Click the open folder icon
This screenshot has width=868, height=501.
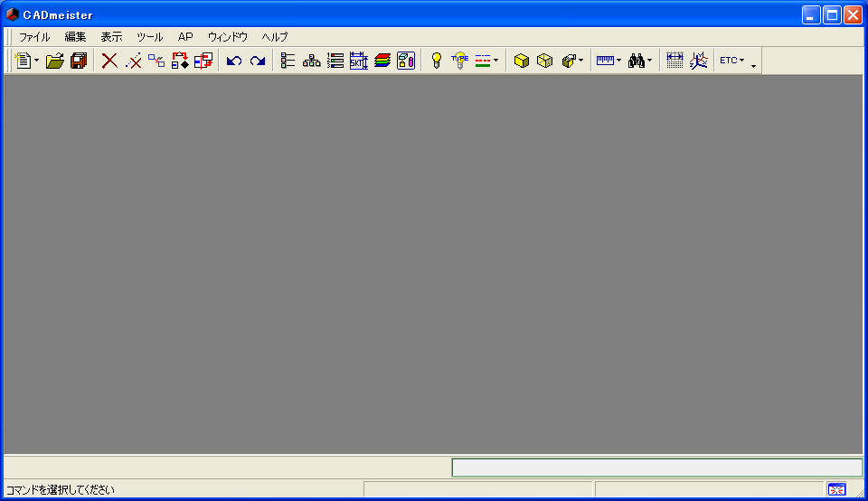[x=55, y=61]
